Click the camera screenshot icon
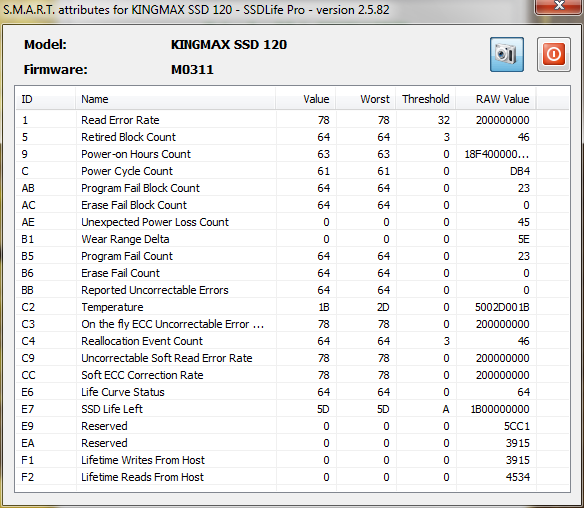584x508 pixels. coord(507,54)
